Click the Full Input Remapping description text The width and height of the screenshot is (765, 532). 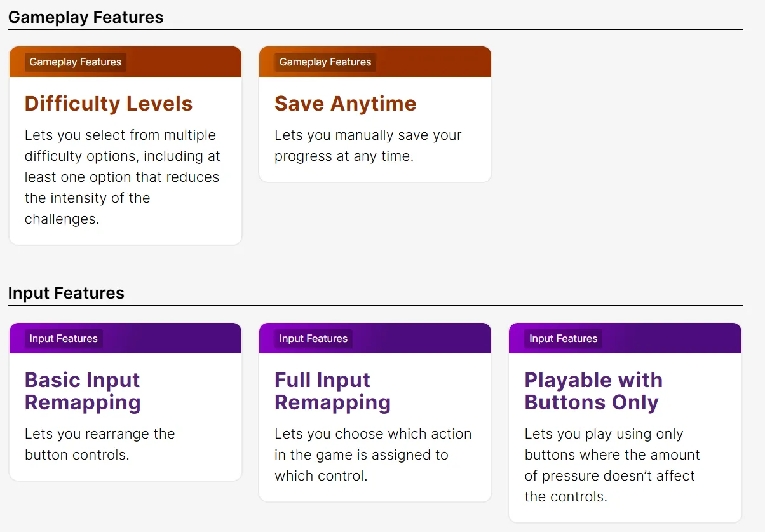373,454
